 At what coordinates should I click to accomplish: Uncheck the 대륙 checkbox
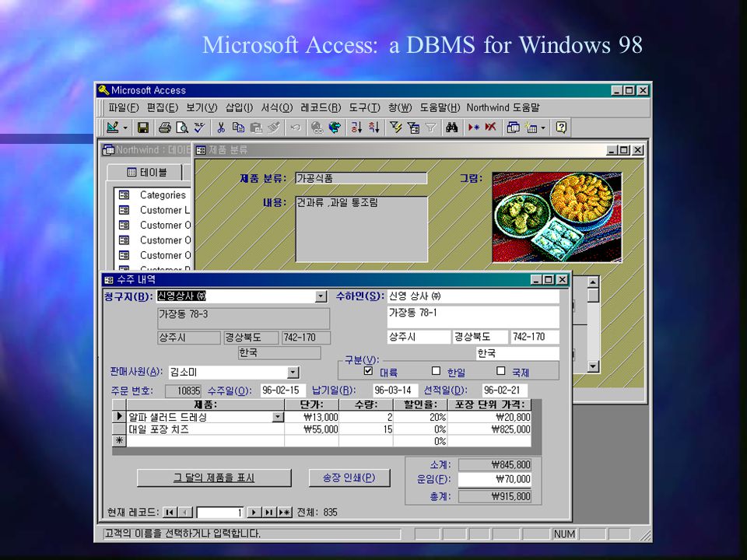click(x=368, y=370)
